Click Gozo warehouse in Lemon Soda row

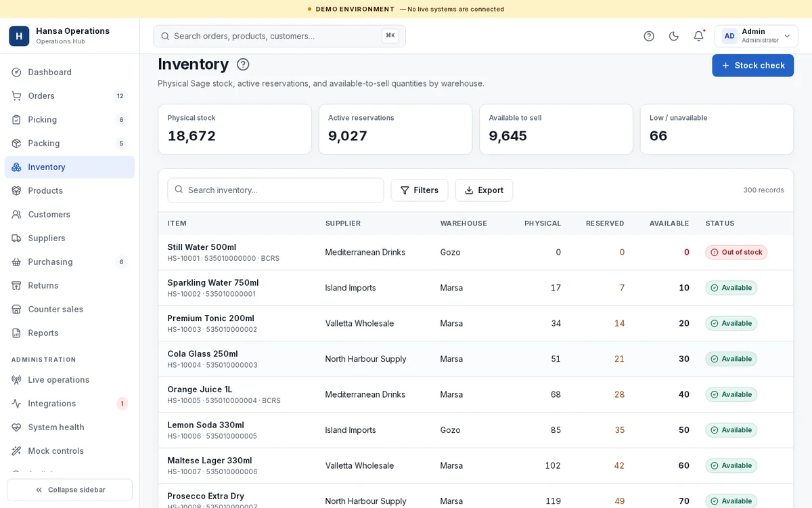(x=451, y=430)
